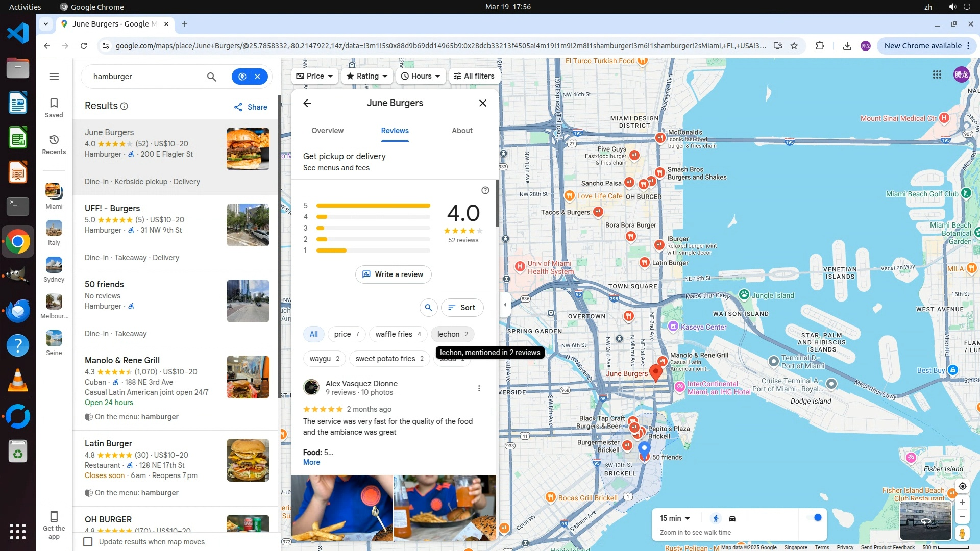The image size is (980, 551).
Task: Open the hamburger menu icon
Action: click(x=54, y=77)
